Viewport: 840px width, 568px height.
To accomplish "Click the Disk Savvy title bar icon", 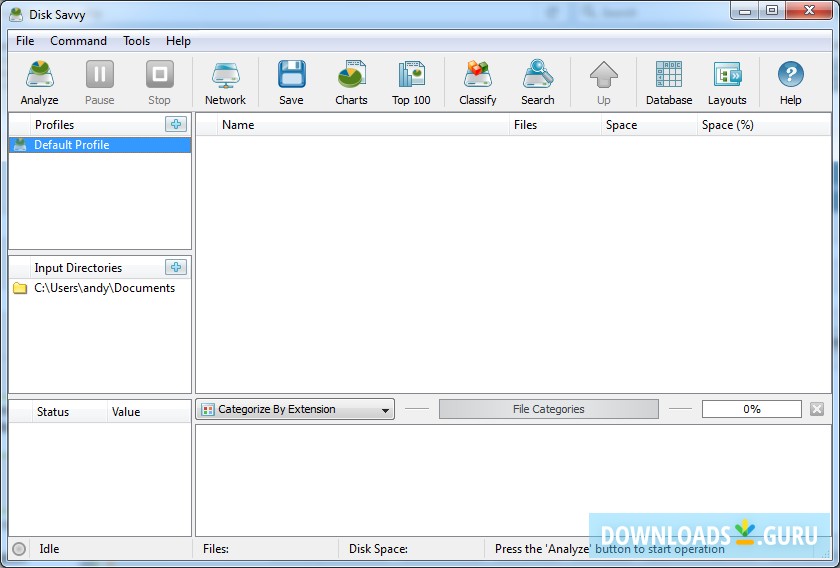I will coord(16,14).
